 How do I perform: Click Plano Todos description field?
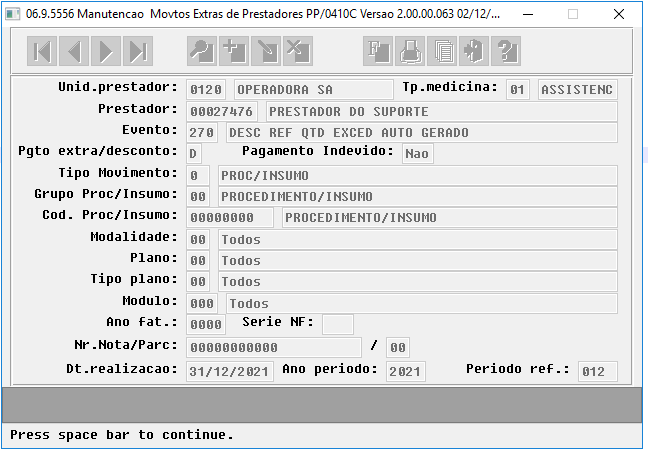pyautogui.click(x=418, y=261)
